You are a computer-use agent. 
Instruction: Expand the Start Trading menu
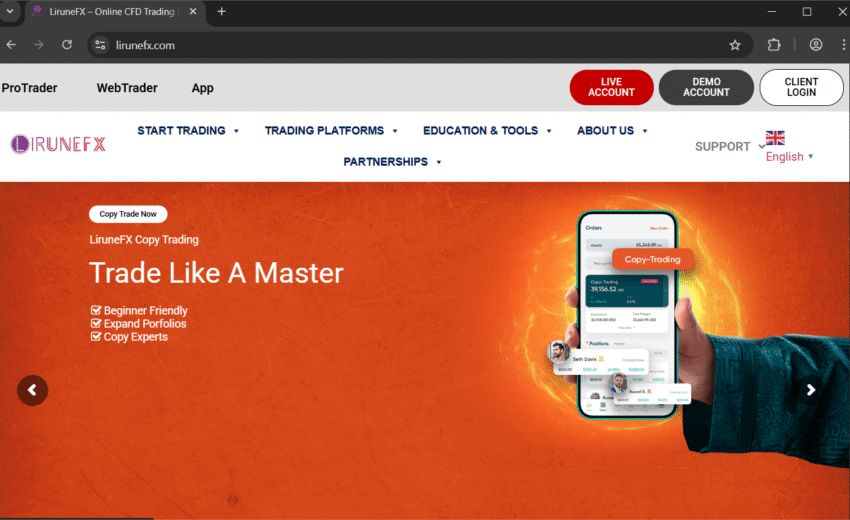click(188, 131)
